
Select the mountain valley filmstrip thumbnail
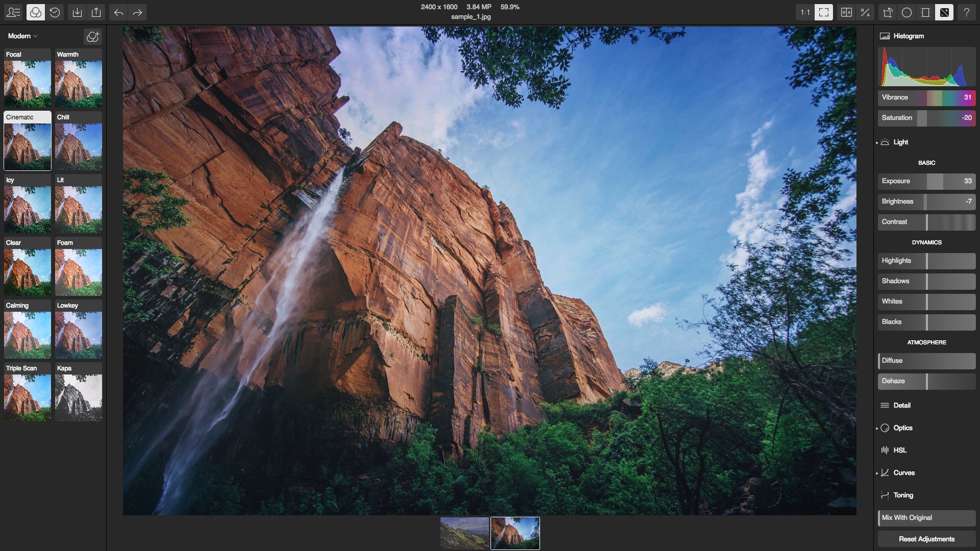(464, 534)
